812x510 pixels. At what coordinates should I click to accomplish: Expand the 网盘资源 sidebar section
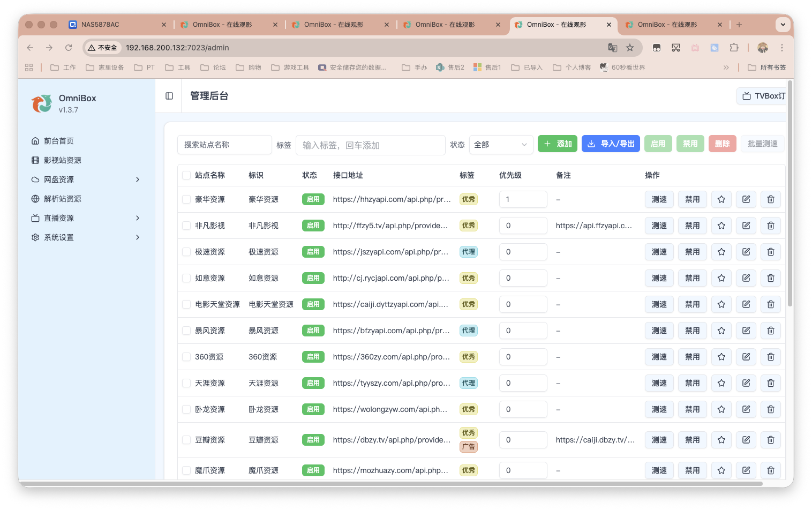tap(59, 179)
